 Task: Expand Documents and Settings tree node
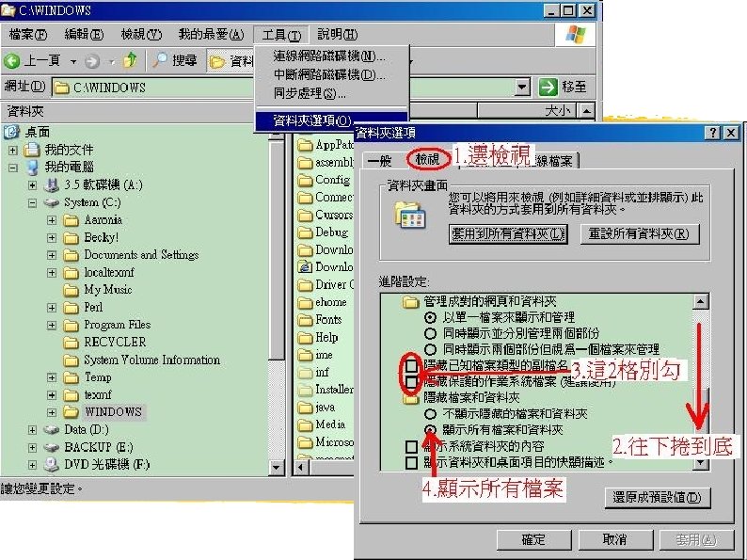(52, 255)
